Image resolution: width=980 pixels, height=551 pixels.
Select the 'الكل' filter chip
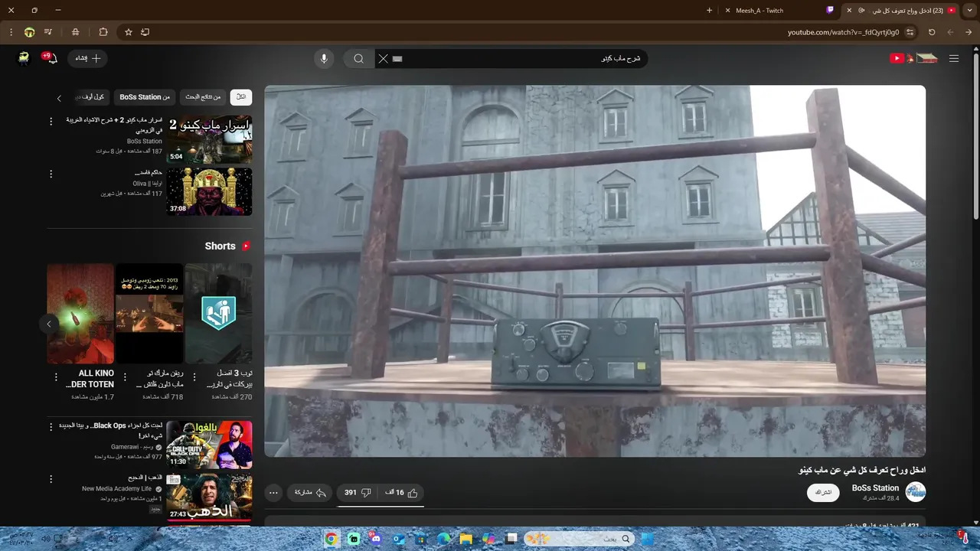[x=241, y=97]
